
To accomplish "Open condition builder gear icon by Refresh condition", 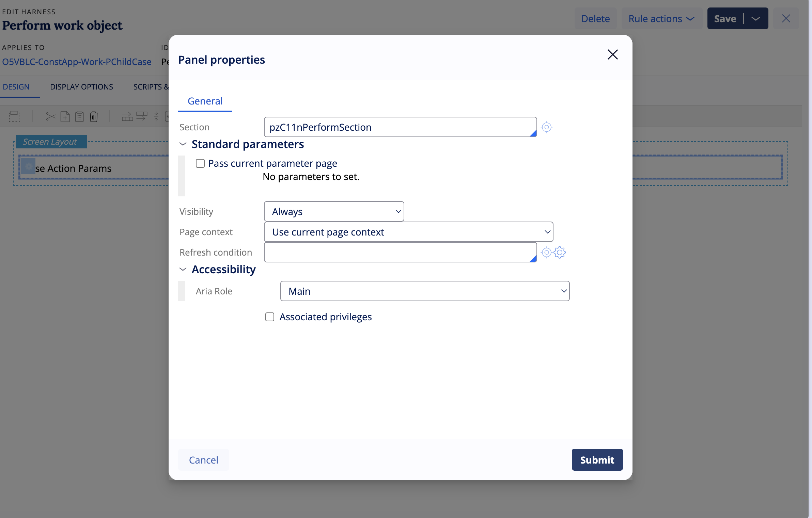I will 560,252.
